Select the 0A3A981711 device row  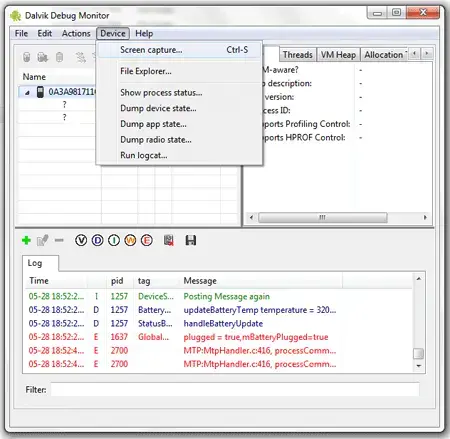tap(57, 92)
